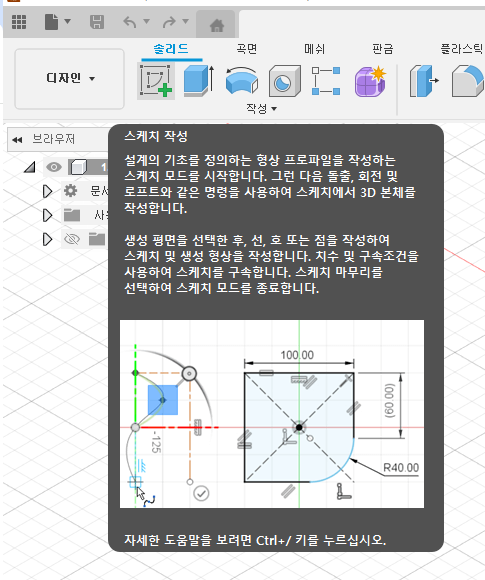This screenshot has height=580, width=485.
Task: Click the Redo arrow icon
Action: coord(169,22)
